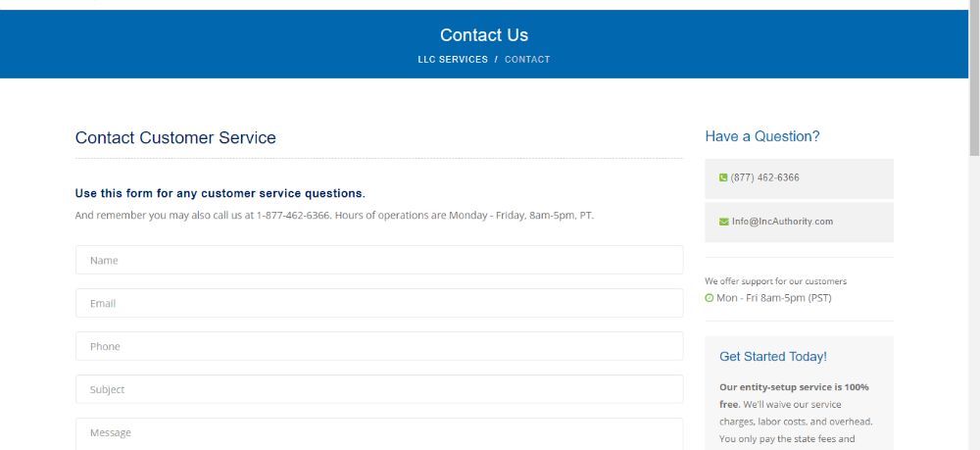980x450 pixels.
Task: Click into the Phone input field
Action: tap(379, 346)
